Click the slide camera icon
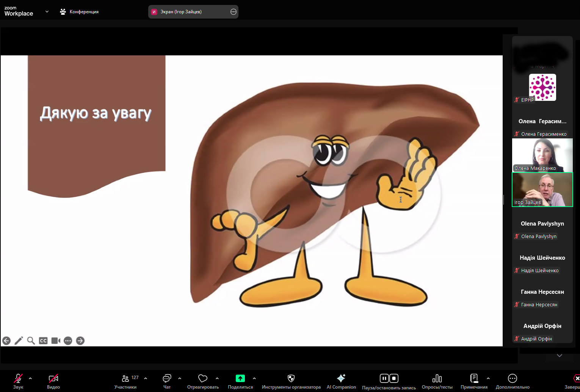Viewport: 580px width, 392px height. pyautogui.click(x=56, y=340)
